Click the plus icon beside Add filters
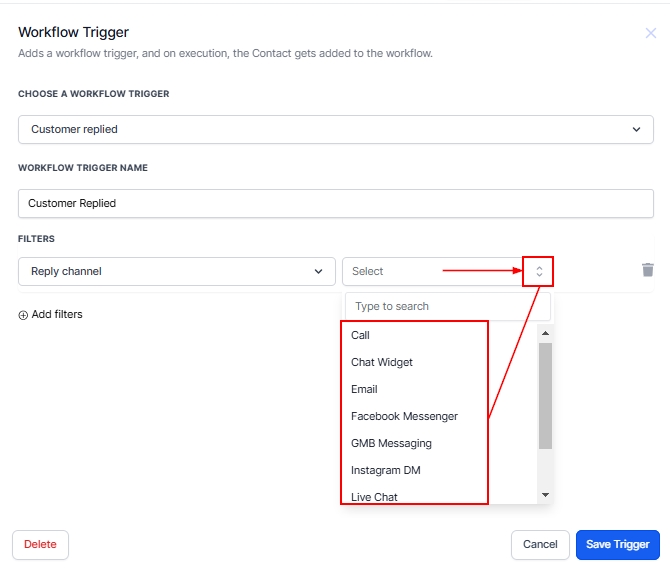Viewport: 670px width, 570px height. (x=23, y=315)
